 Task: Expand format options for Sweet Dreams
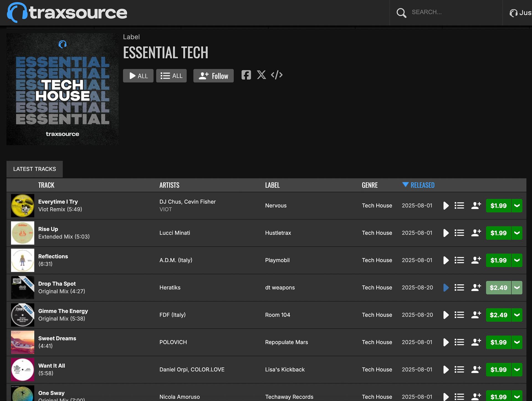point(517,342)
